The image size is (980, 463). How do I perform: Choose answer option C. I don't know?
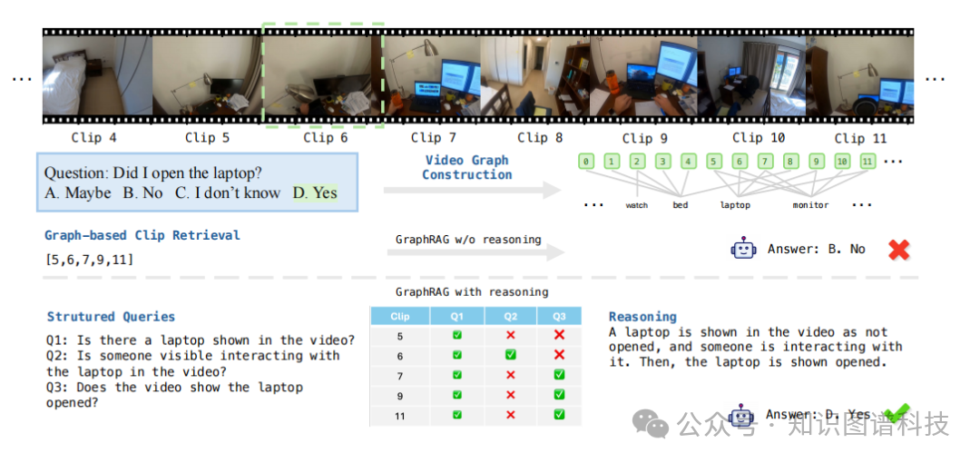pos(228,193)
